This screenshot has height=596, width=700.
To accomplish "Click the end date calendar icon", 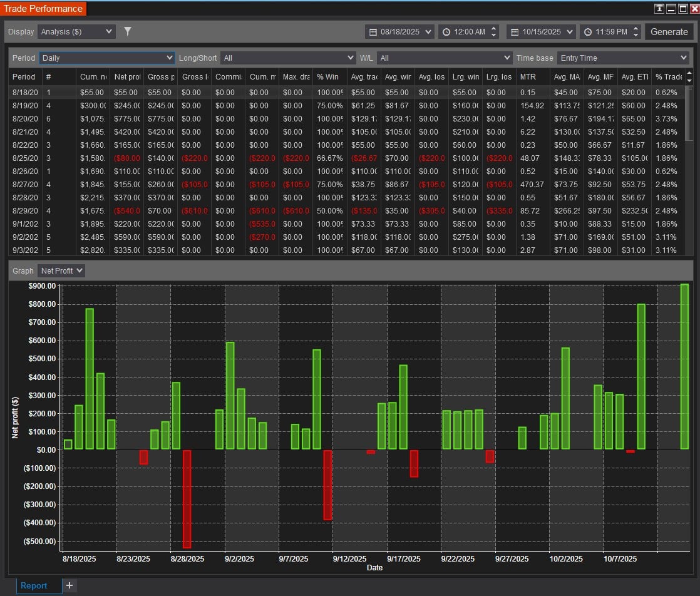I will 515,32.
